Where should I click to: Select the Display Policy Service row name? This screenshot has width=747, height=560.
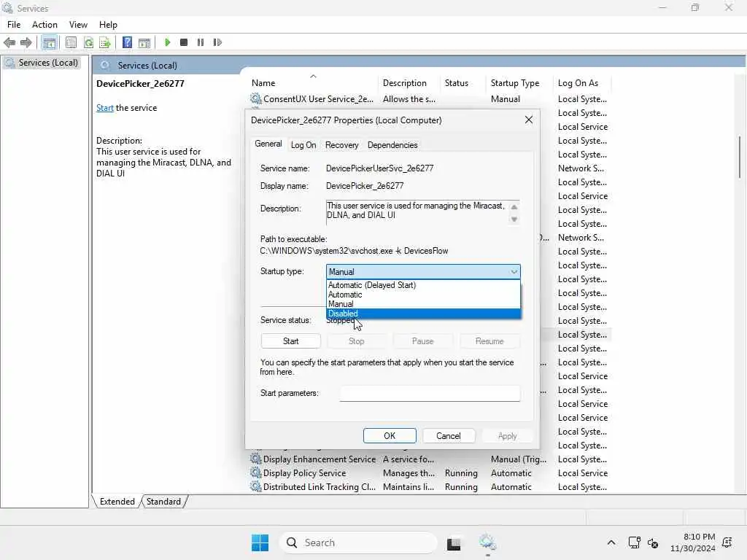point(304,472)
